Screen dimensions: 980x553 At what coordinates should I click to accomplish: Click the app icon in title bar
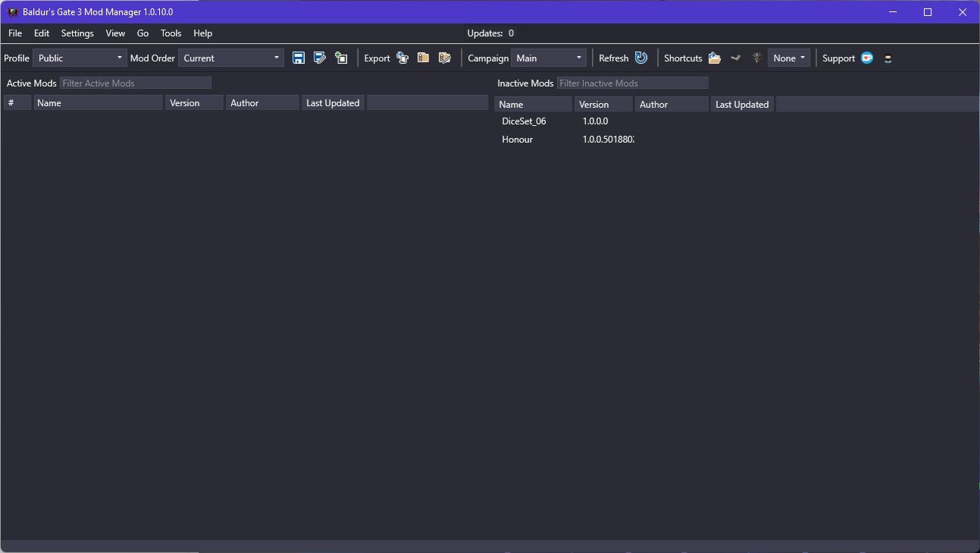[x=13, y=12]
